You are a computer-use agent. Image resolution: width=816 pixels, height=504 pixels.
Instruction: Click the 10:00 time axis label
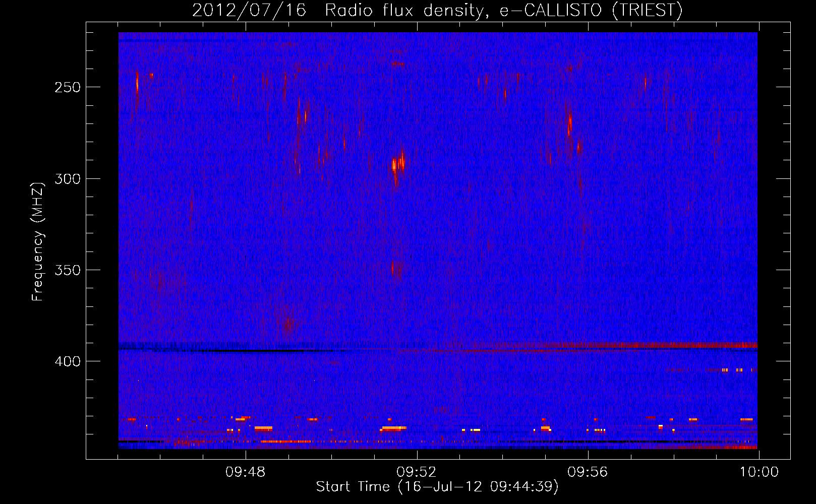click(x=759, y=472)
